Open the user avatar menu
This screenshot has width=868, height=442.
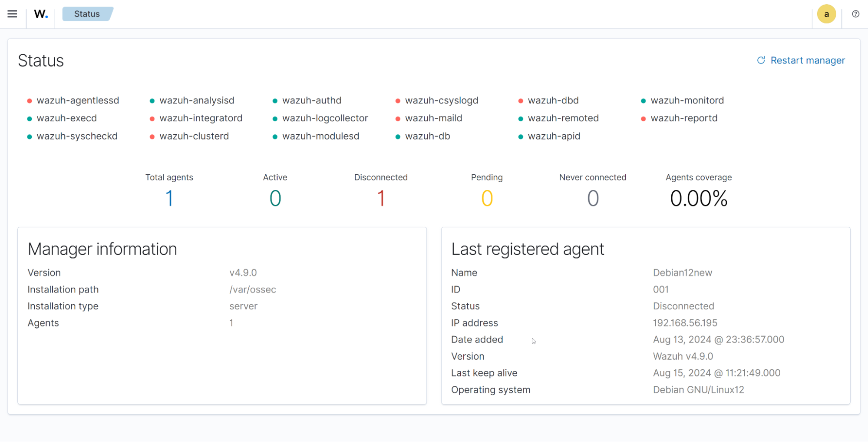coord(826,14)
